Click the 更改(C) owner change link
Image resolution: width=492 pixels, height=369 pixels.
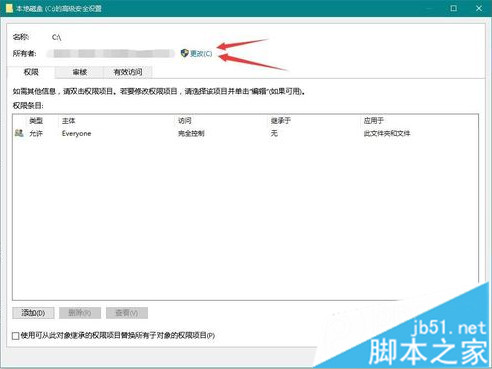click(201, 53)
